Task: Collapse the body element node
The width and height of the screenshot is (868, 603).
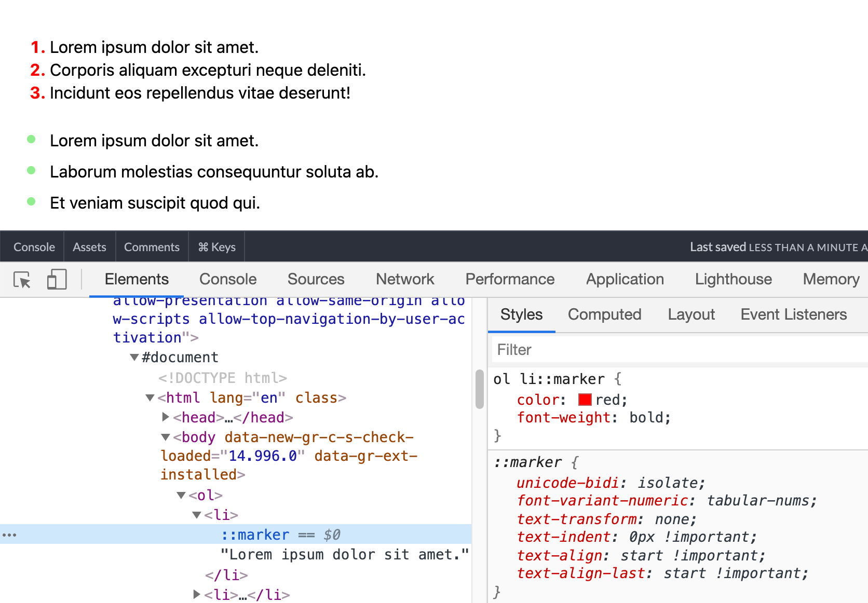Action: (166, 437)
